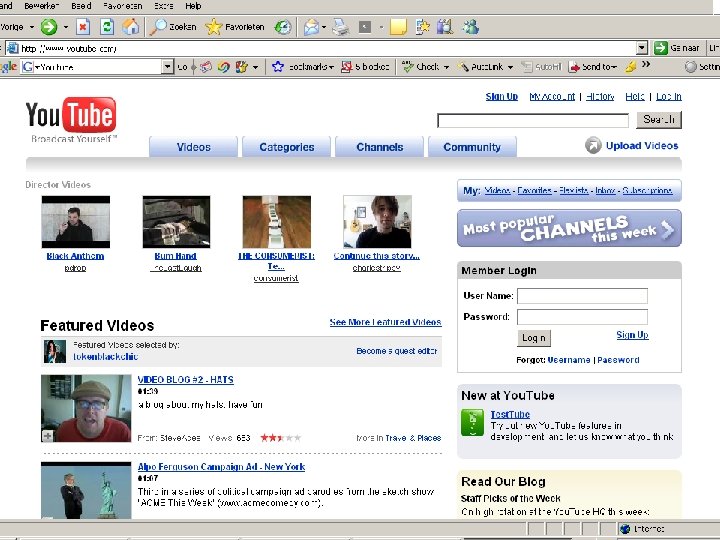
Task: Click the highlighter pen icon in Google toolbar
Action: (x=631, y=67)
